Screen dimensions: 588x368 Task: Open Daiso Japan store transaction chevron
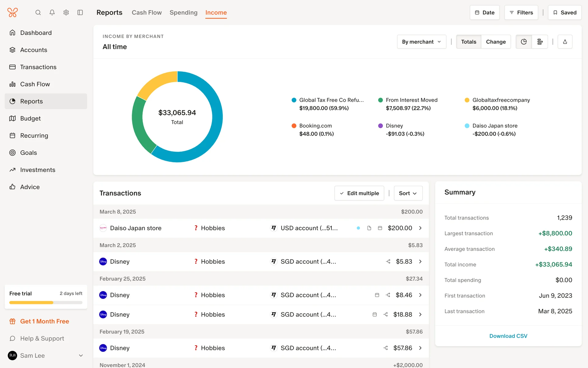click(x=420, y=228)
